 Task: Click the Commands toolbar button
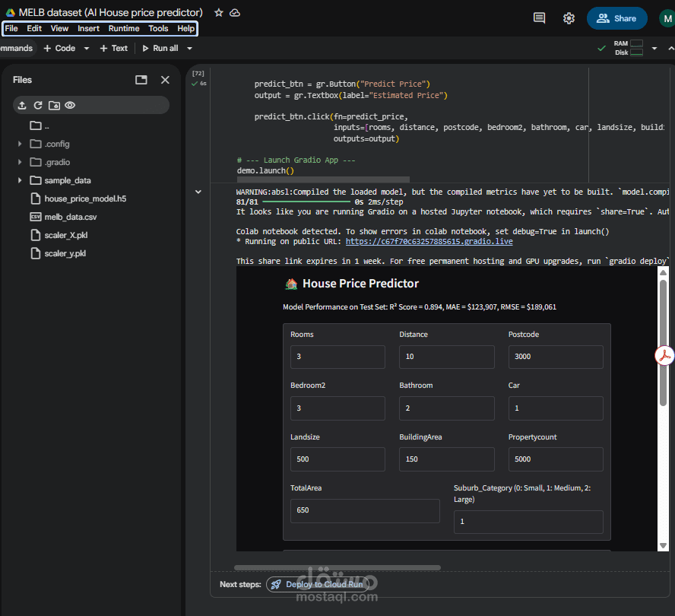pyautogui.click(x=17, y=48)
